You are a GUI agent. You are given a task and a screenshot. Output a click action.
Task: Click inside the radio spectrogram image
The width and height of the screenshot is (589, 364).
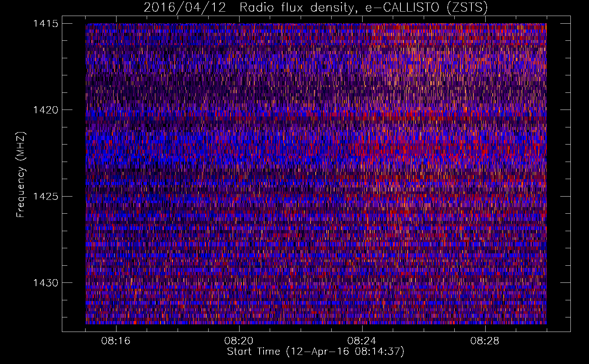(x=316, y=174)
